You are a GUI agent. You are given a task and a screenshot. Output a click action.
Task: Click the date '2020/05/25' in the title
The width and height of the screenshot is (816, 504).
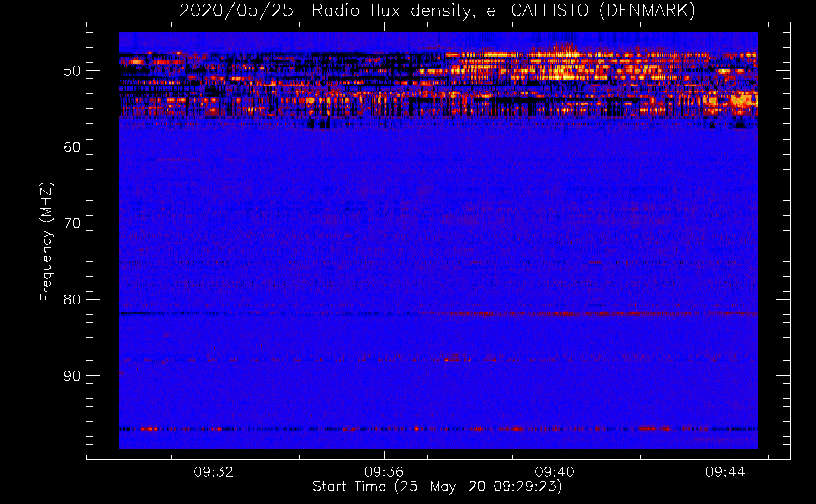tap(237, 10)
